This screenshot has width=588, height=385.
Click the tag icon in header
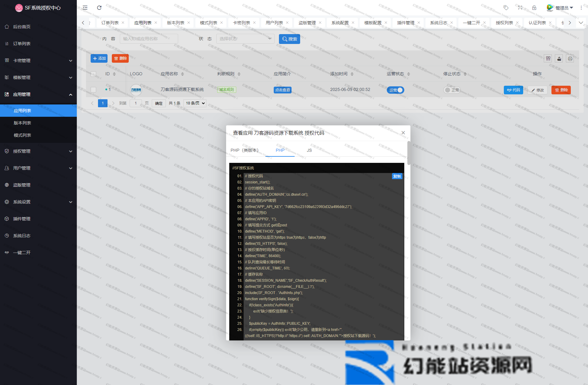tap(506, 8)
